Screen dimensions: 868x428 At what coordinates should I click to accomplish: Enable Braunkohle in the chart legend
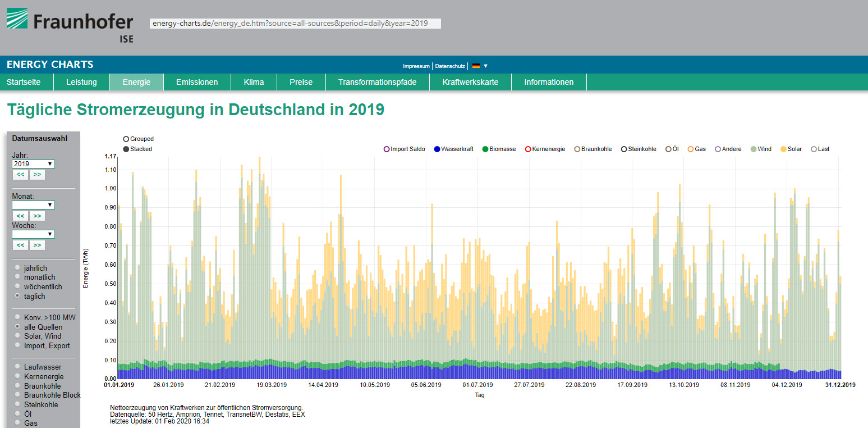[x=577, y=149]
